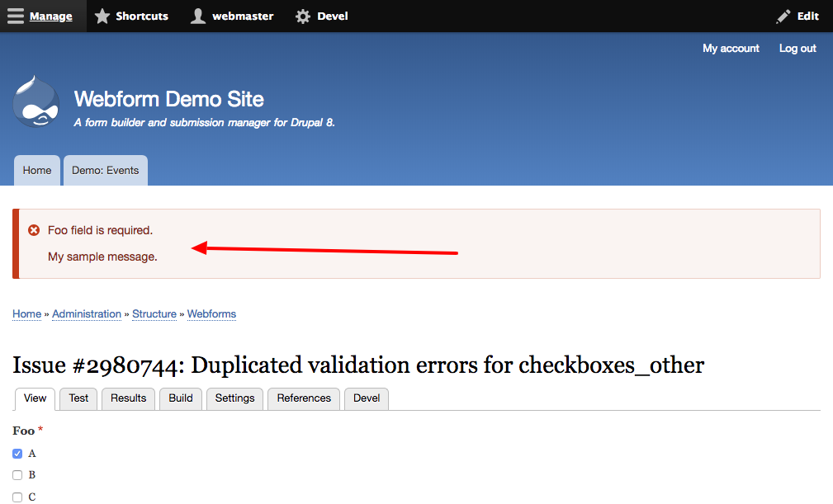Image resolution: width=833 pixels, height=504 pixels.
Task: Select the Demo: Events navigation tab
Action: click(x=105, y=170)
